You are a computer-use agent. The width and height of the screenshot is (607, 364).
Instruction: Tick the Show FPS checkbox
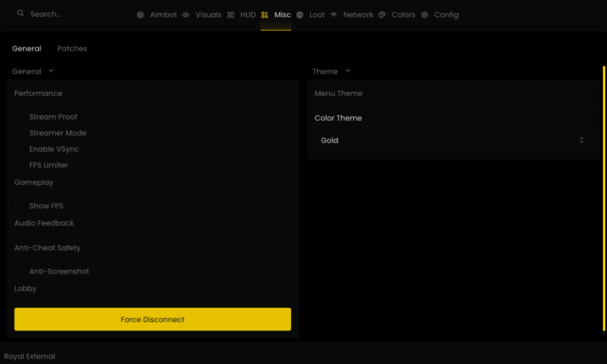tap(19, 206)
